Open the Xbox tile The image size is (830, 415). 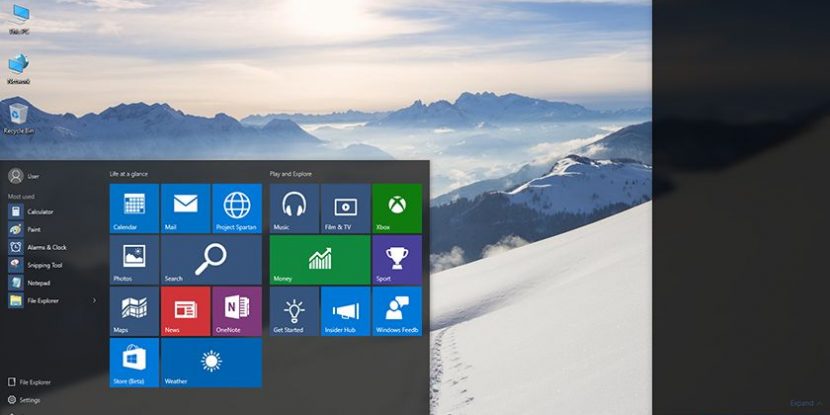tap(396, 208)
